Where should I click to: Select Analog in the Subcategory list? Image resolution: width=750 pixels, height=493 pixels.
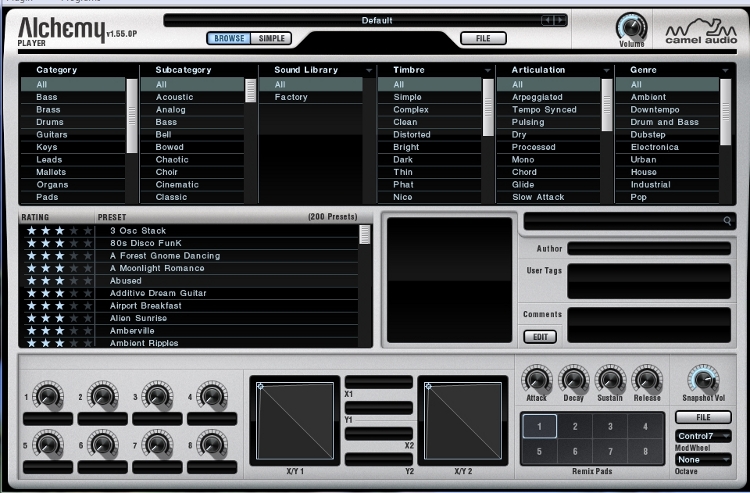(x=192, y=110)
